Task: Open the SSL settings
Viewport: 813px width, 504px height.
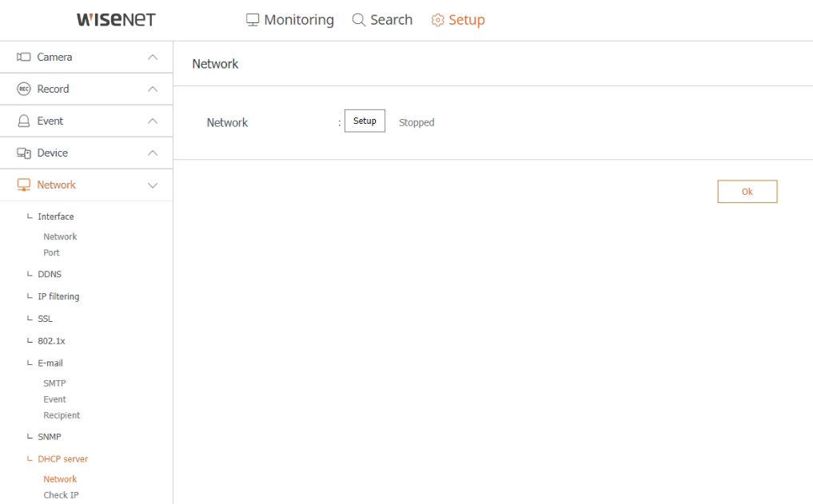Action: click(45, 319)
